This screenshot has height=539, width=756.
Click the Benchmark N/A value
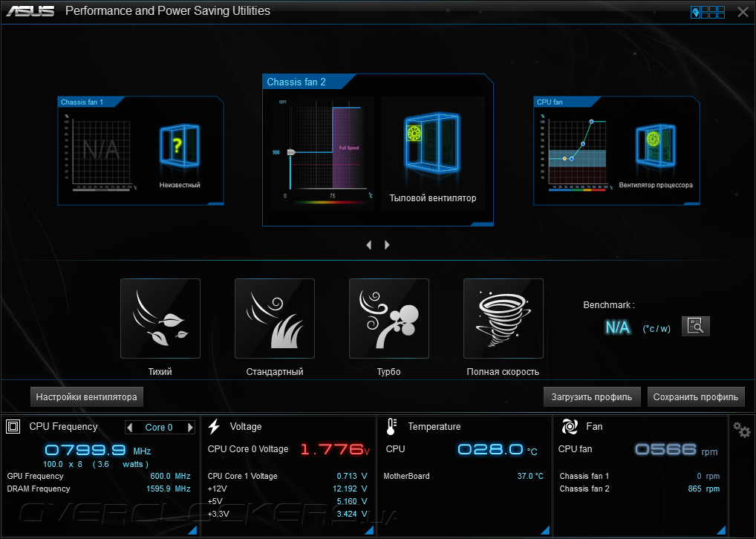(618, 327)
